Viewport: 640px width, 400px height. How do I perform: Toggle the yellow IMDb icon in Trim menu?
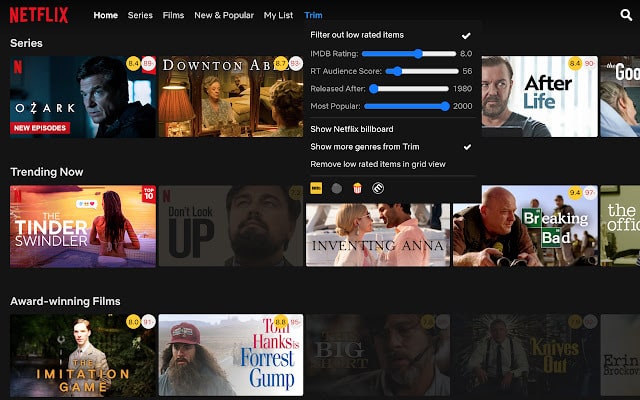coord(316,188)
